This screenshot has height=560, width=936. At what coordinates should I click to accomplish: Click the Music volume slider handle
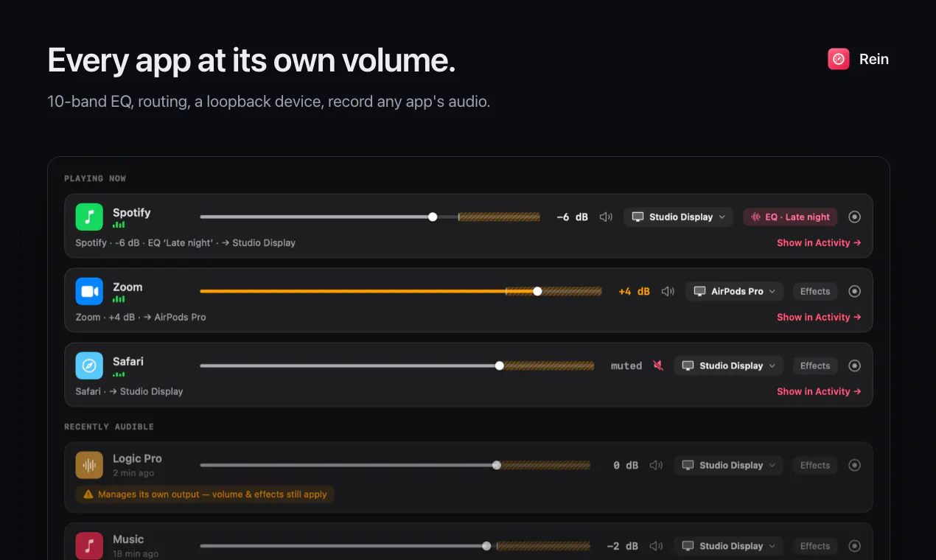point(486,546)
